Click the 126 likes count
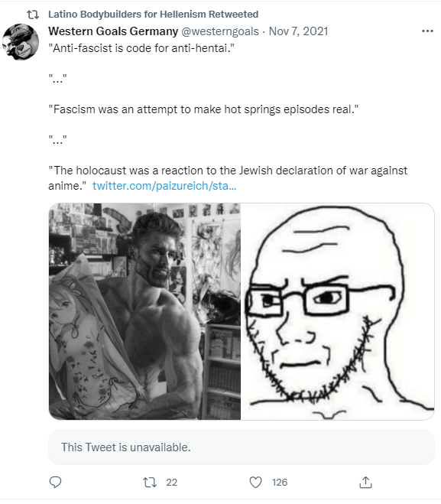 click(x=280, y=482)
